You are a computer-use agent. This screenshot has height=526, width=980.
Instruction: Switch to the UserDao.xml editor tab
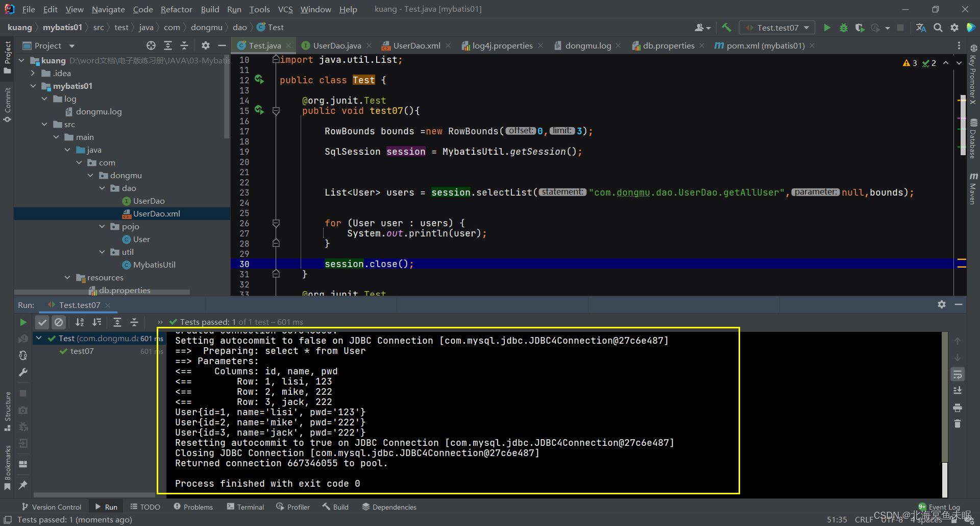click(416, 45)
